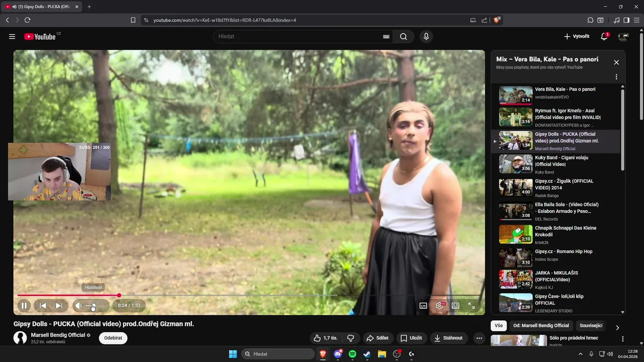Reload the page
This screenshot has width=644, height=362.
click(x=27, y=20)
